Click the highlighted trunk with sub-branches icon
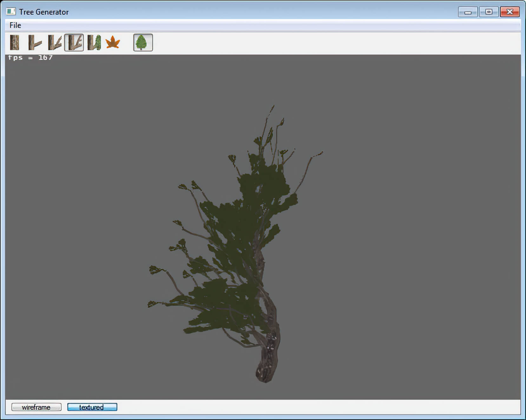 pos(74,43)
